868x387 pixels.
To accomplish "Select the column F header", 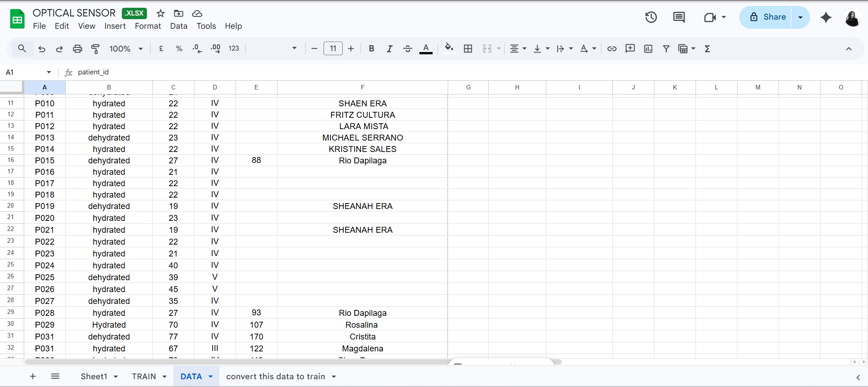I will click(x=362, y=87).
